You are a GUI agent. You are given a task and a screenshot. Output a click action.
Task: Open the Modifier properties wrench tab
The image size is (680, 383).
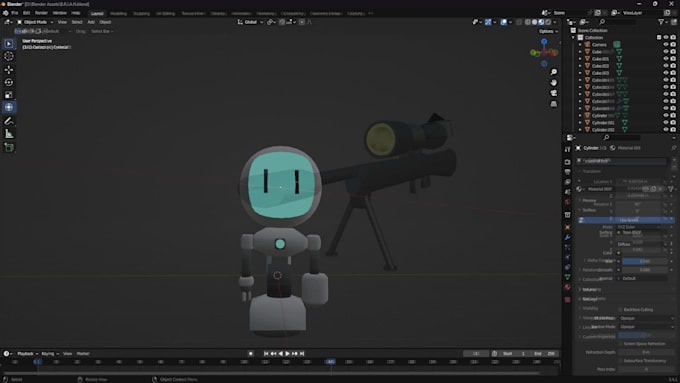[568, 237]
